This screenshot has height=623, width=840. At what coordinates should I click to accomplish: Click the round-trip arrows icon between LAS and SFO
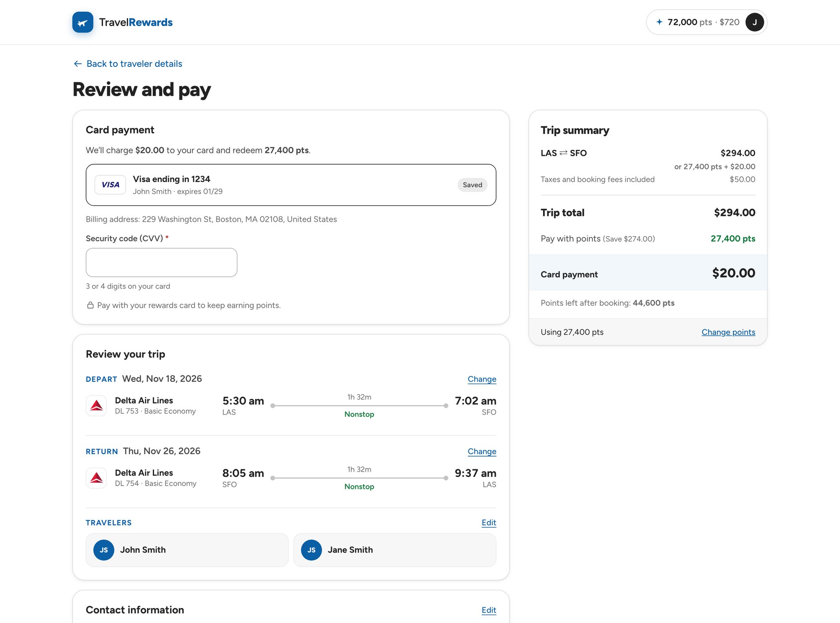(563, 153)
